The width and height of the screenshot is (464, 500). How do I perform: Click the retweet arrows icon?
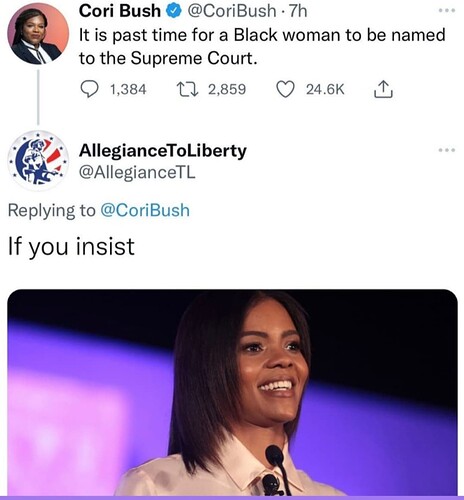188,89
